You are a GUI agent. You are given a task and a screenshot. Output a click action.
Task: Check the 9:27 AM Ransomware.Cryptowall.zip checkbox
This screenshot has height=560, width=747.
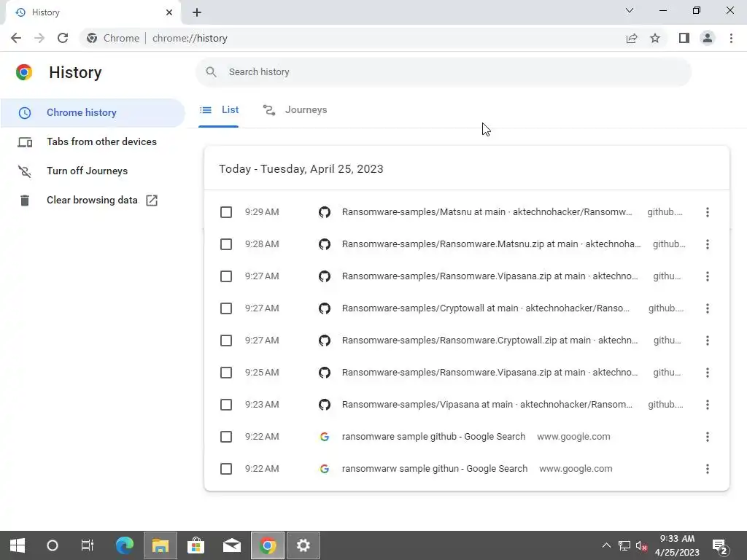226,341
